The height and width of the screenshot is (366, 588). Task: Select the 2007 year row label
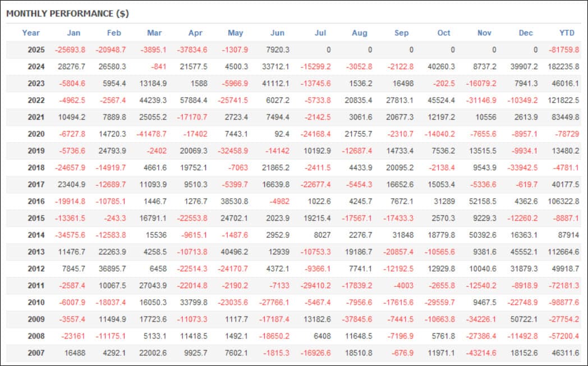pyautogui.click(x=36, y=353)
